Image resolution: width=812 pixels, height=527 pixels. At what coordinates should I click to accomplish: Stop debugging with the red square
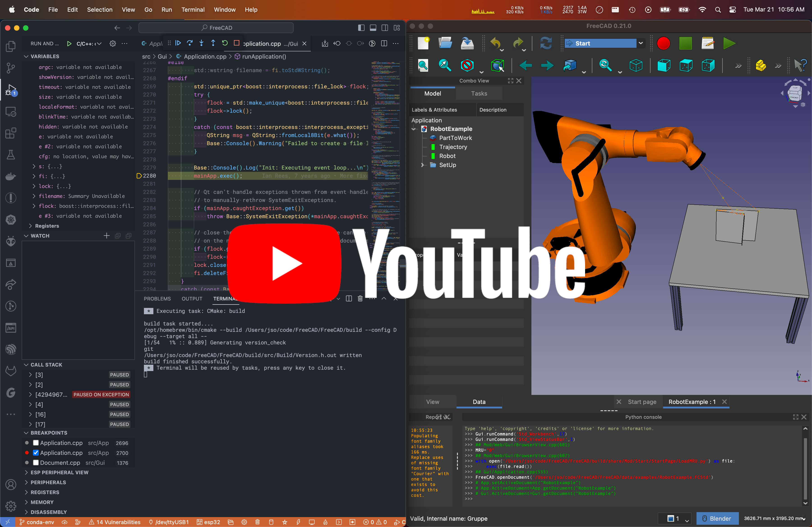(x=236, y=43)
